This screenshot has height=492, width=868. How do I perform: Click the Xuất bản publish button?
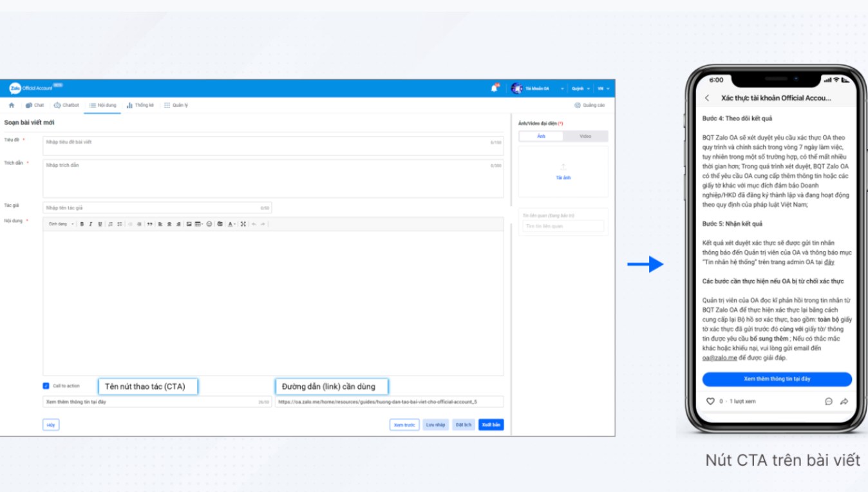[491, 425]
